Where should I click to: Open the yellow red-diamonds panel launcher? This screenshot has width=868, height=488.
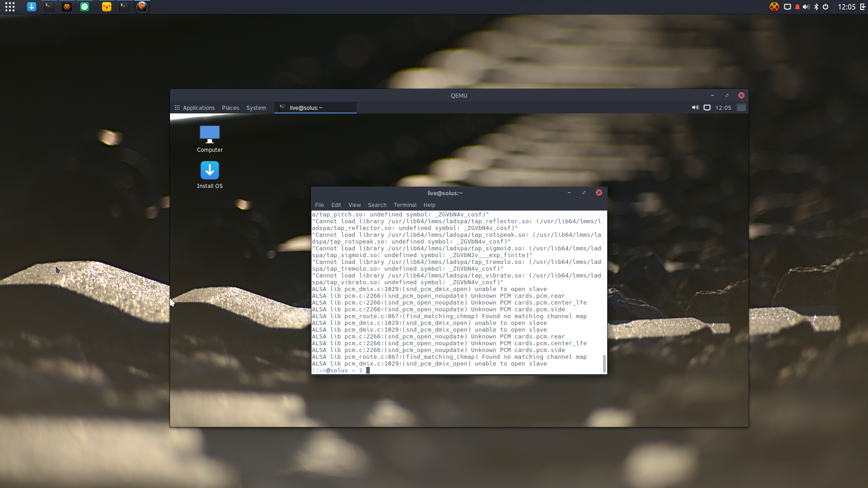[107, 7]
